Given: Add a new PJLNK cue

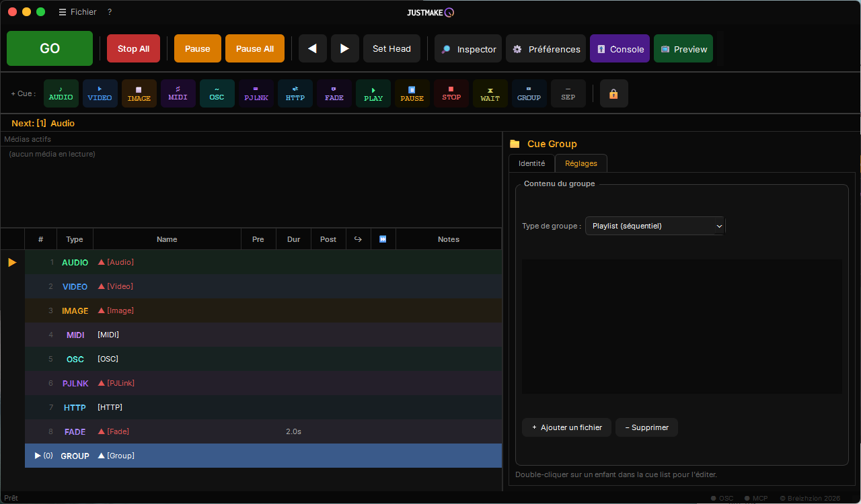Looking at the screenshot, I should coord(256,93).
